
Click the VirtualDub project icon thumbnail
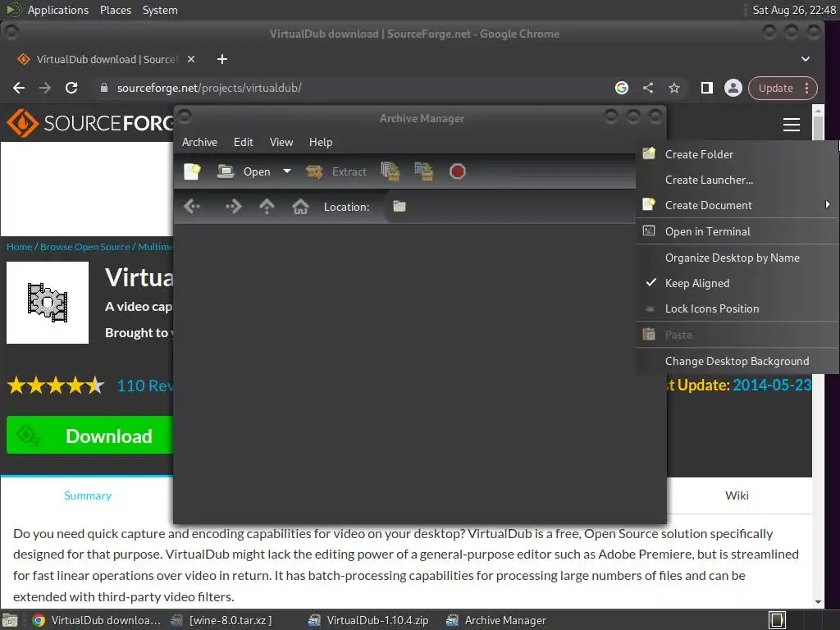pyautogui.click(x=48, y=303)
